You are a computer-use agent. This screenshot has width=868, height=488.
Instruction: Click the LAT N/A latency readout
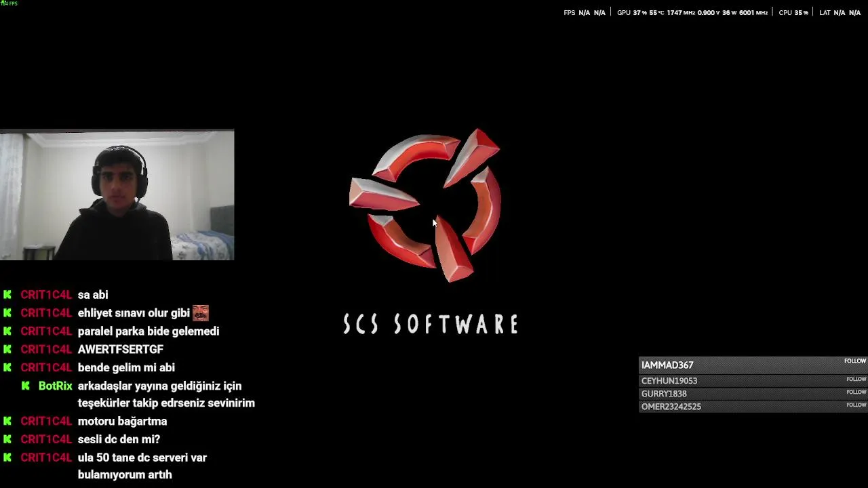(840, 12)
